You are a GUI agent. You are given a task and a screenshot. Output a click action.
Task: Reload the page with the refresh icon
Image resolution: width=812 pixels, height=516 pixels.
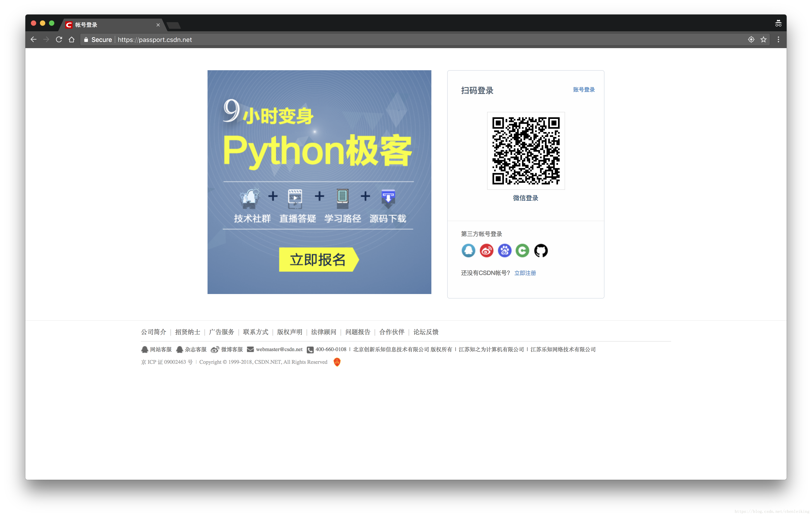coord(59,39)
